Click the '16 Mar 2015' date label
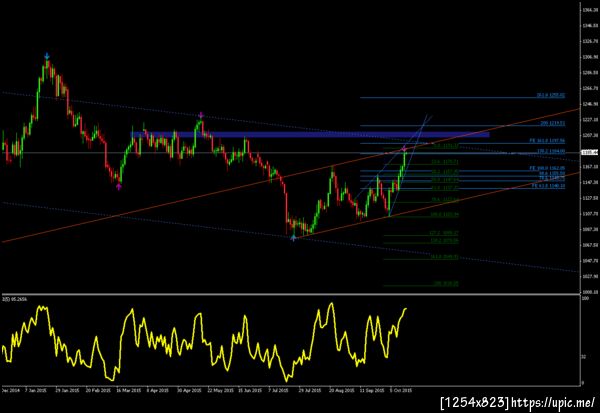Viewport: 600px width, 413px height. click(129, 391)
